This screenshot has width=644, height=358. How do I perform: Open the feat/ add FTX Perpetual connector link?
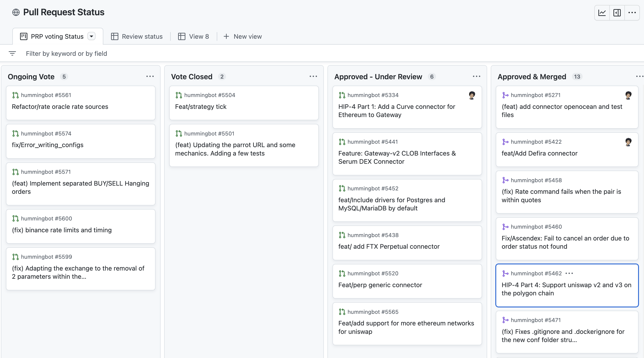coord(389,246)
